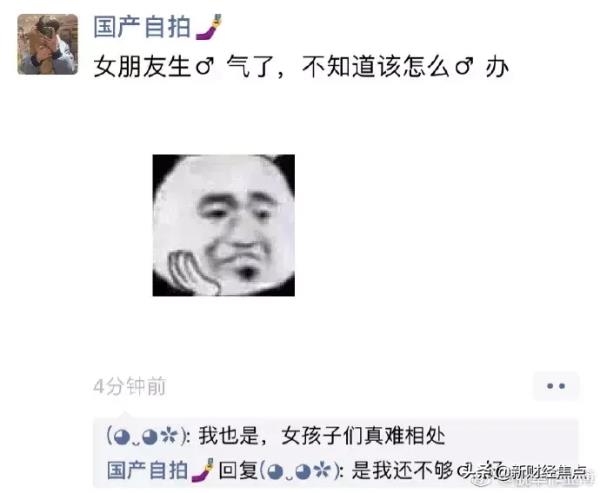Click the second ♂ symbol before 办
This screenshot has height=493, width=600.
coord(465,67)
